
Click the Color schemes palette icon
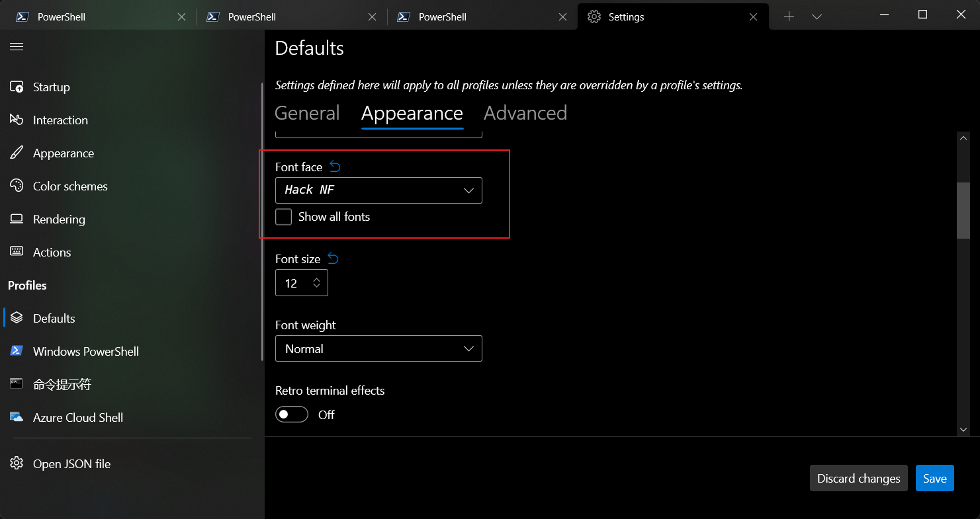[17, 186]
